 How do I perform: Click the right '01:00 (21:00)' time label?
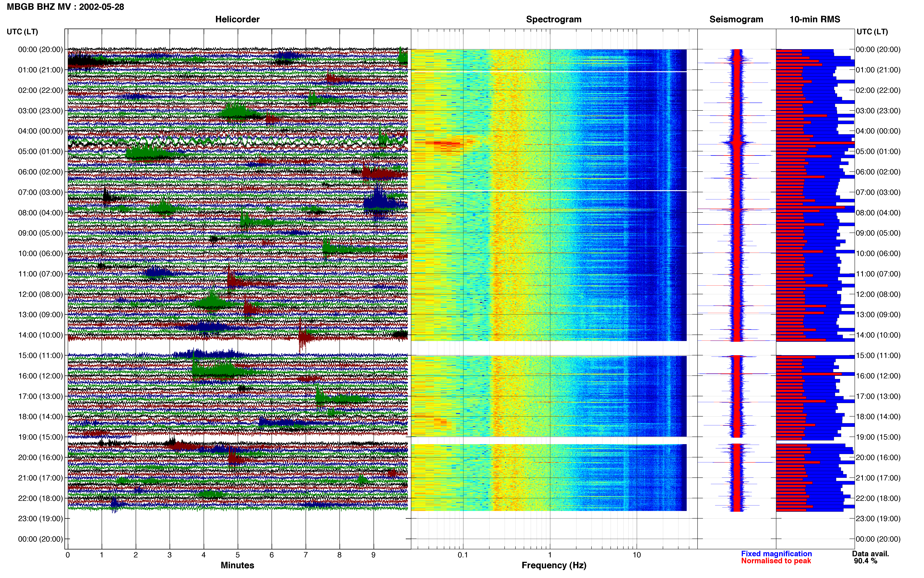coord(878,70)
